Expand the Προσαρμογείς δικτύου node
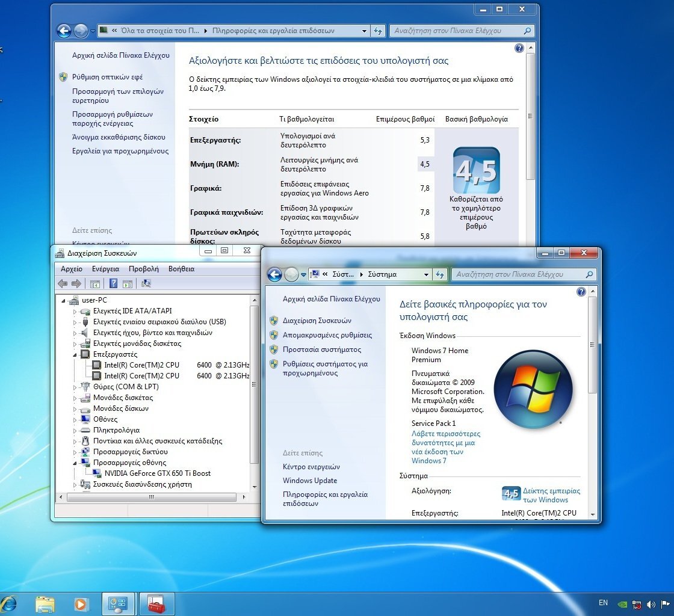The height and width of the screenshot is (616, 674). [75, 452]
